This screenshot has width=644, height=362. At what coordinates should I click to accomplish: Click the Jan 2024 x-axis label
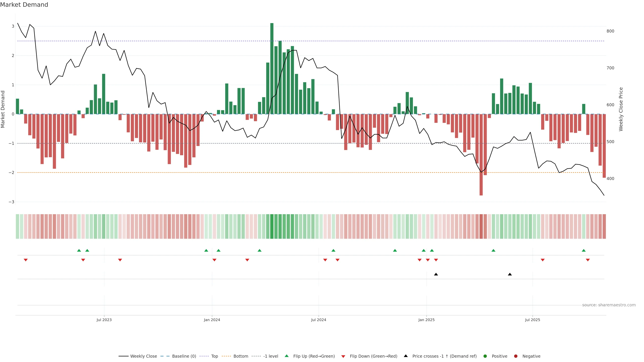point(212,320)
